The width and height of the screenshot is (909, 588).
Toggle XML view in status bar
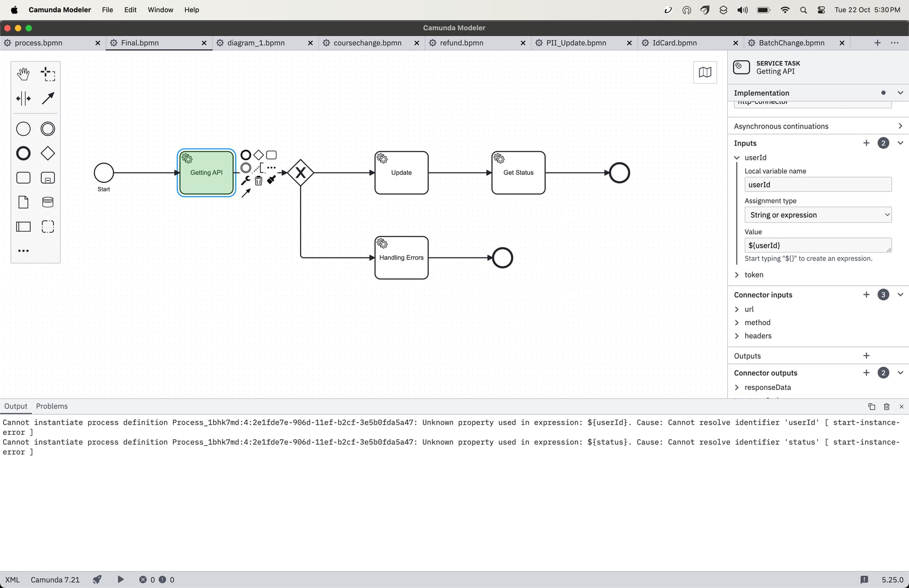tap(13, 579)
